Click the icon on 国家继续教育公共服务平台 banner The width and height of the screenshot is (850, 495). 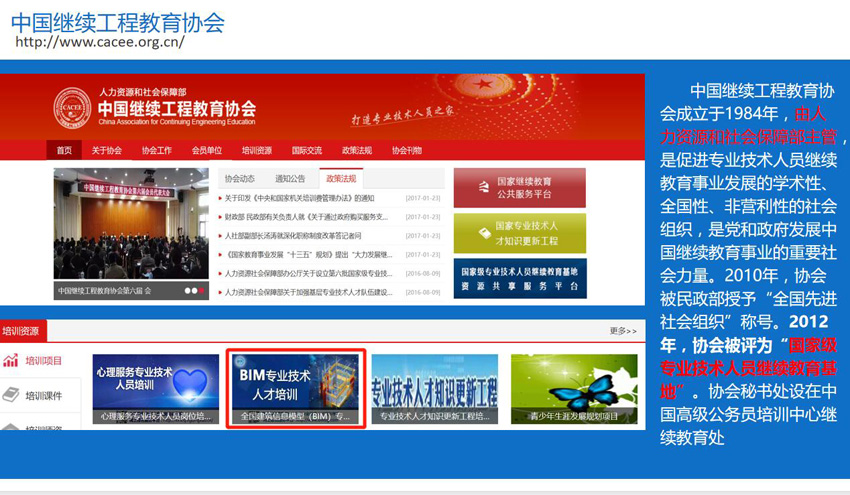pos(484,188)
